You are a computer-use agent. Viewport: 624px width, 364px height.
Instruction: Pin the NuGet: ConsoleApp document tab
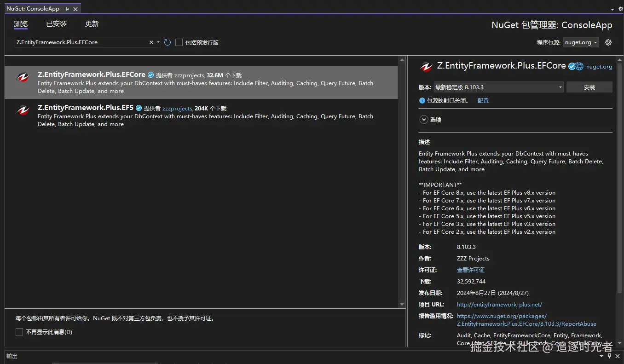pos(67,9)
